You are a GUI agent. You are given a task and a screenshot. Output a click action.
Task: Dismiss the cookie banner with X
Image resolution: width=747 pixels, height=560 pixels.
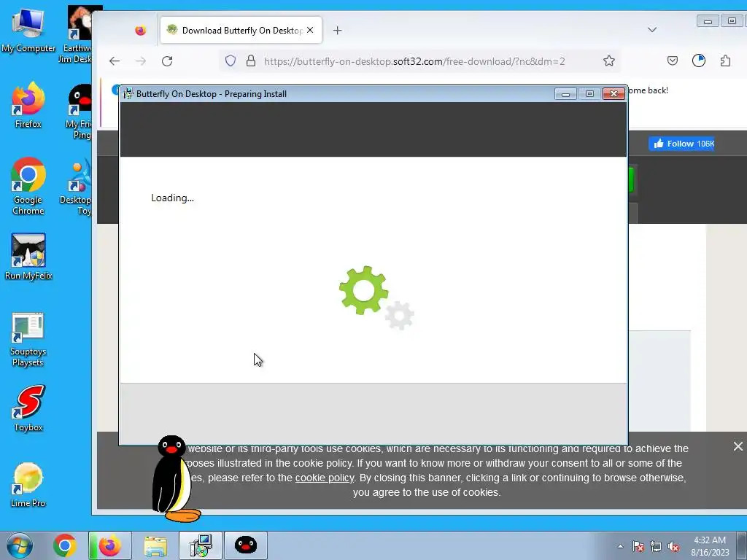pyautogui.click(x=738, y=446)
